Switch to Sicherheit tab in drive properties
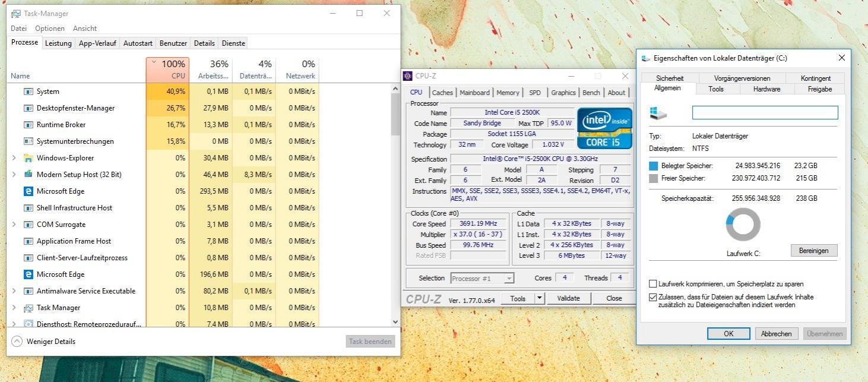Viewport: 868px width, 382px height. (x=670, y=78)
